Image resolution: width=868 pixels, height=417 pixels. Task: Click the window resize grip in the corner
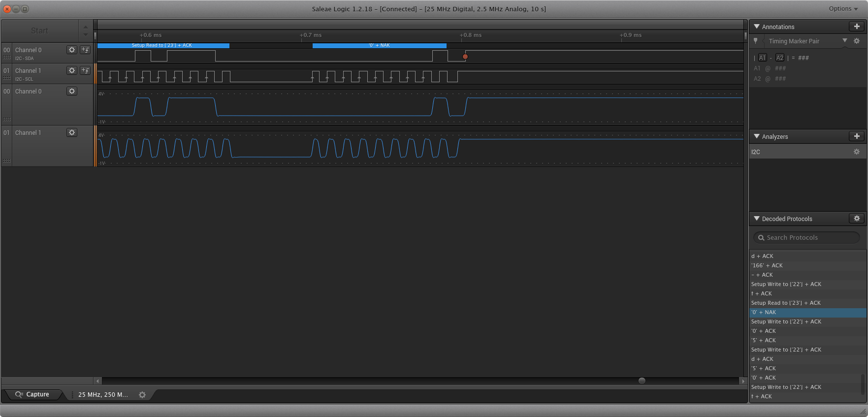pos(863,412)
